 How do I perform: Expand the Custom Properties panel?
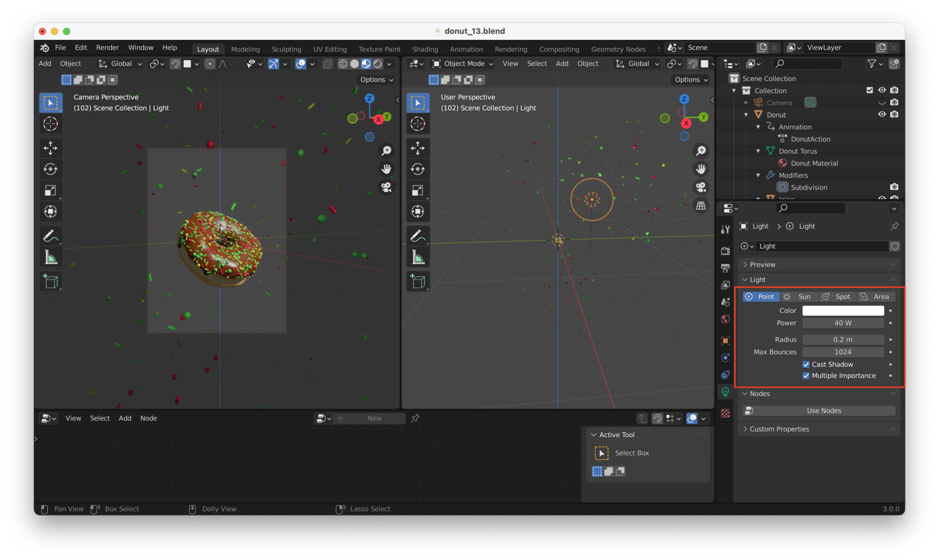point(779,429)
